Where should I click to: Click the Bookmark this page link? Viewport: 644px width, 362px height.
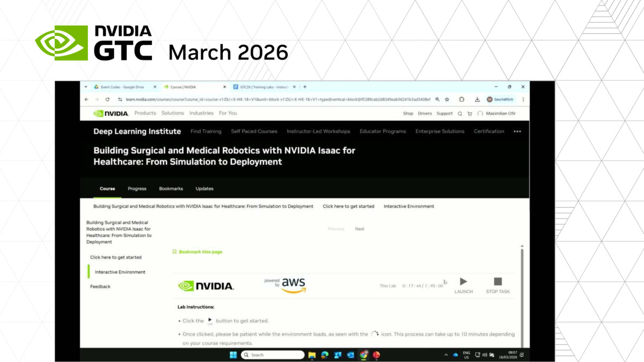(201, 252)
